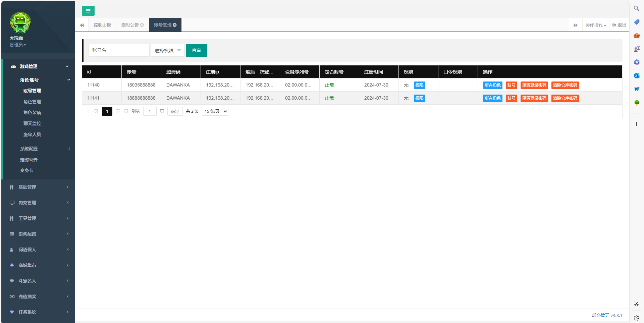
Task: Click 重置登录密码 for account 18888888888
Action: 534,98
